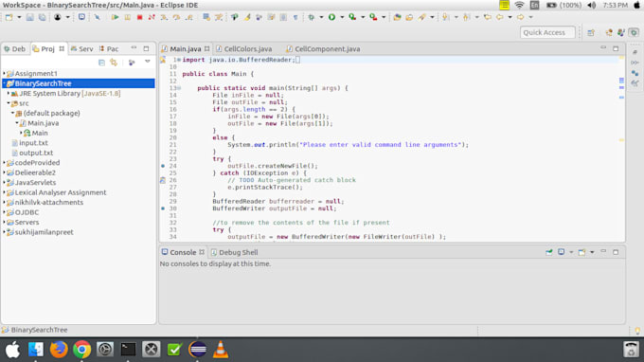
Task: Toggle Show Whitespace Characters pilcrow icon
Action: (x=295, y=17)
